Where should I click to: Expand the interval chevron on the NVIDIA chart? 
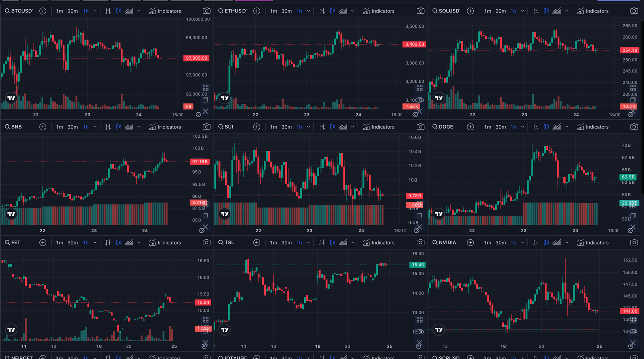coord(523,242)
